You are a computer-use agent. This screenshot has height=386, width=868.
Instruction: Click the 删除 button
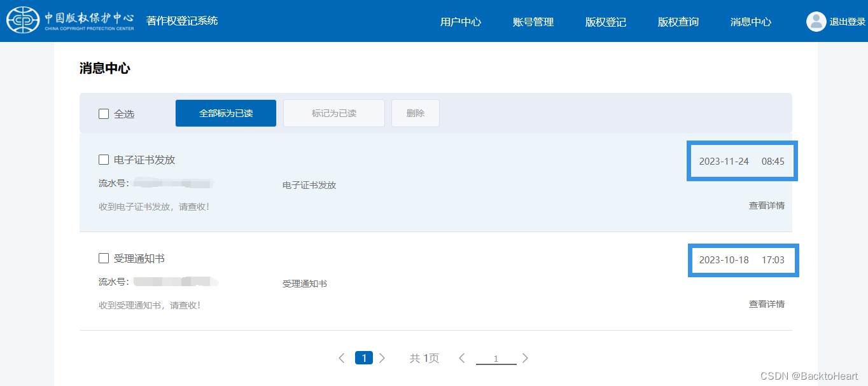point(416,113)
